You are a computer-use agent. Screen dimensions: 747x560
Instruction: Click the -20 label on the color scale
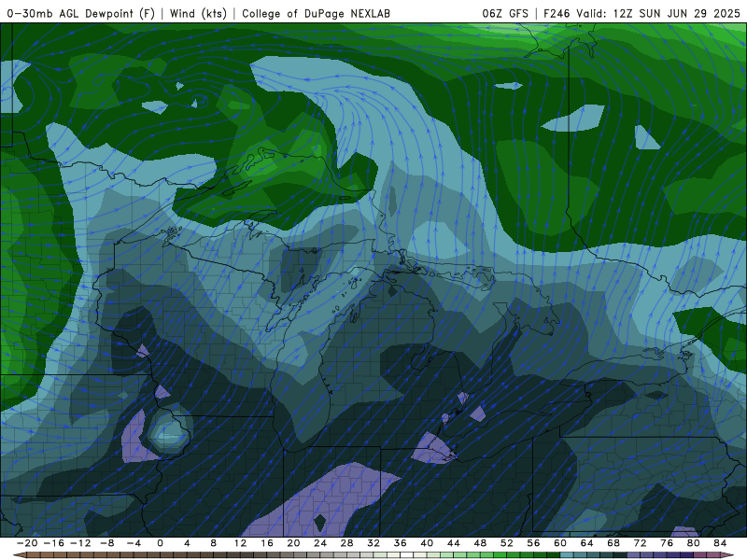coord(27,543)
